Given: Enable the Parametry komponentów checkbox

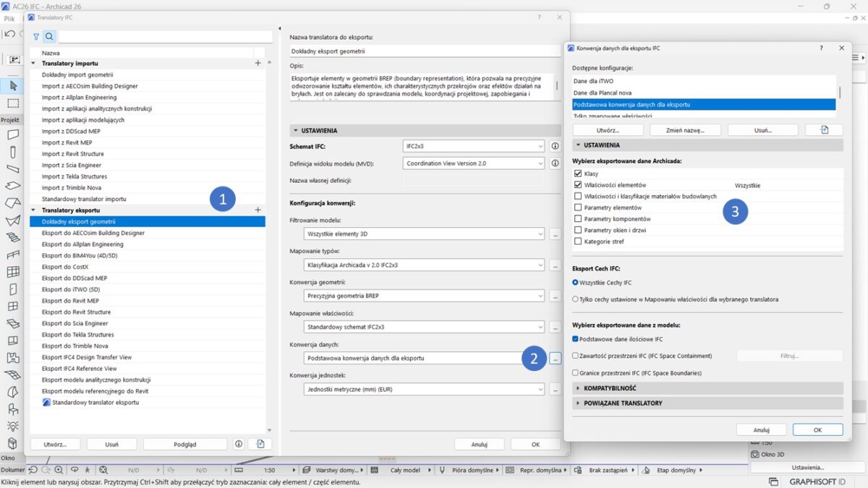Looking at the screenshot, I should pyautogui.click(x=577, y=219).
